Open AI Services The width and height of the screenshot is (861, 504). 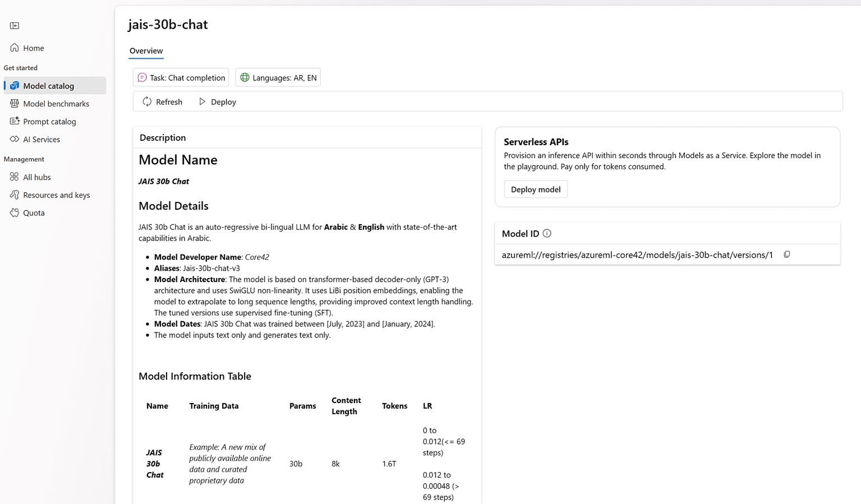pyautogui.click(x=42, y=139)
